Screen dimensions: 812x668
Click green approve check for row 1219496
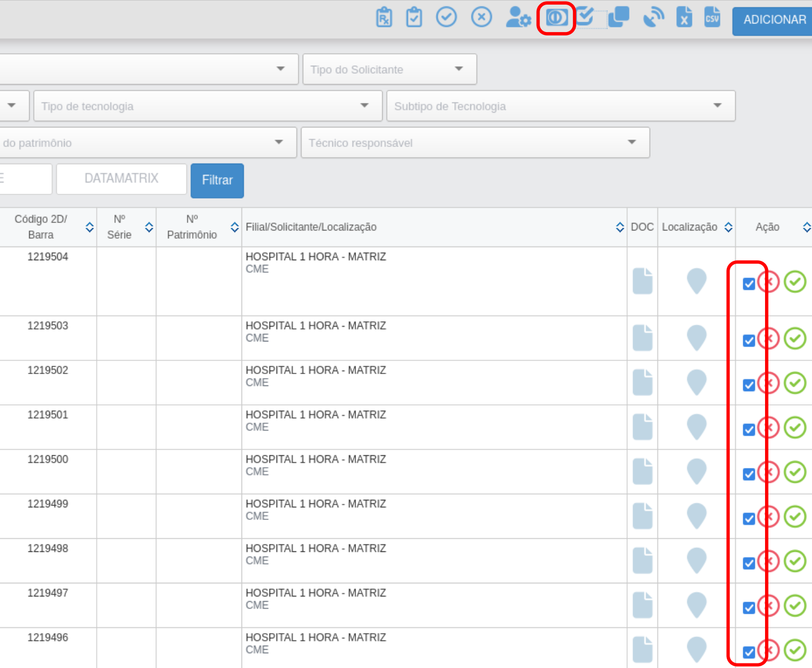(795, 650)
